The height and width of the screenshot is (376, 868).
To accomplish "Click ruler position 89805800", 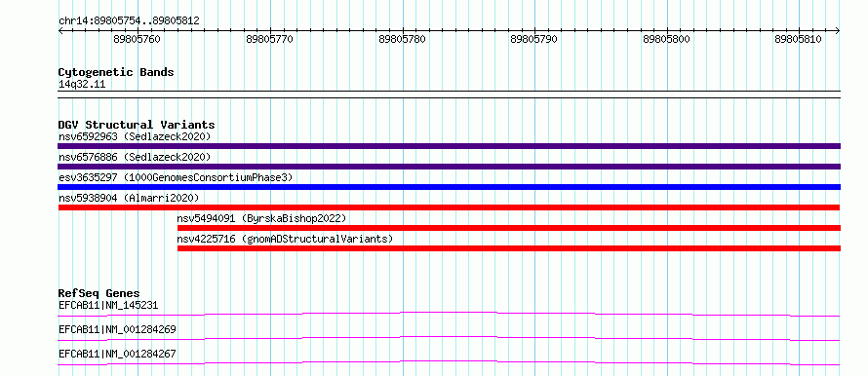I will coord(666,39).
